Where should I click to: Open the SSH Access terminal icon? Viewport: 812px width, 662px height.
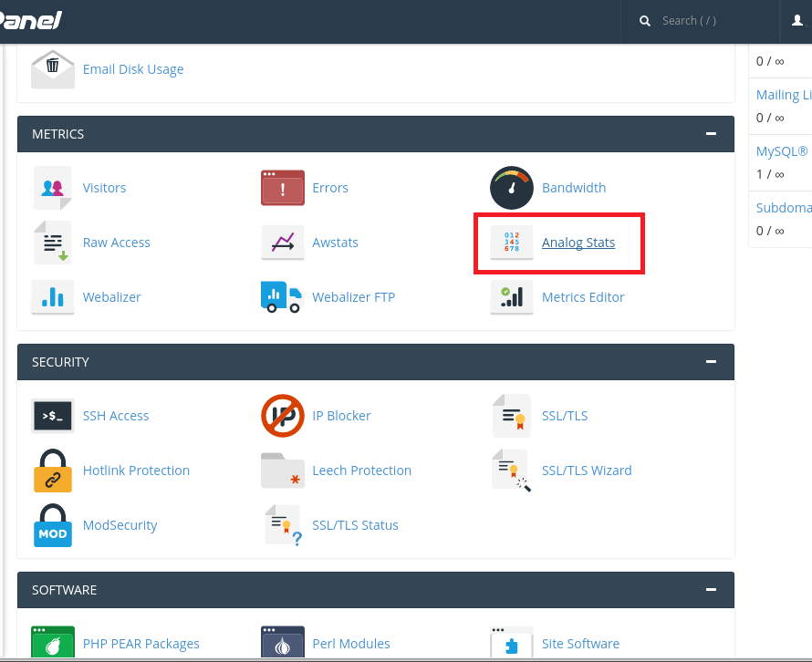coord(52,416)
